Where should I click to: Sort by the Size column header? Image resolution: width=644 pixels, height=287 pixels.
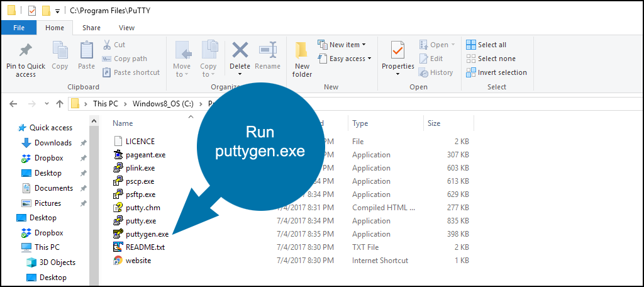tap(434, 123)
